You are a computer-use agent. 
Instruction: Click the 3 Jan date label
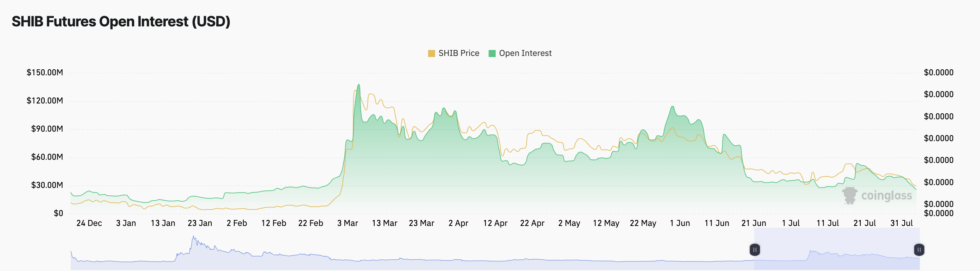pos(126,223)
